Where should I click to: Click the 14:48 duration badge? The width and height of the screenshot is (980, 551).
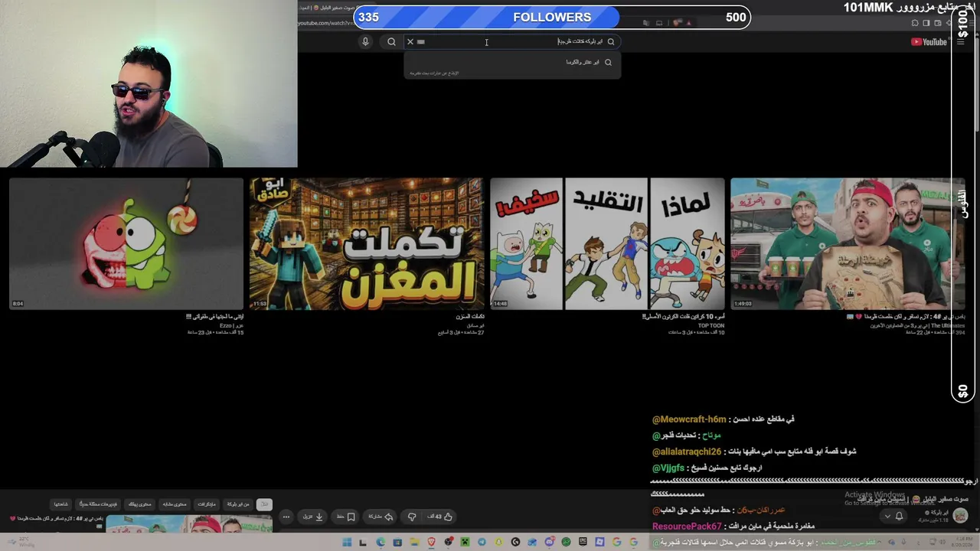[x=500, y=304]
